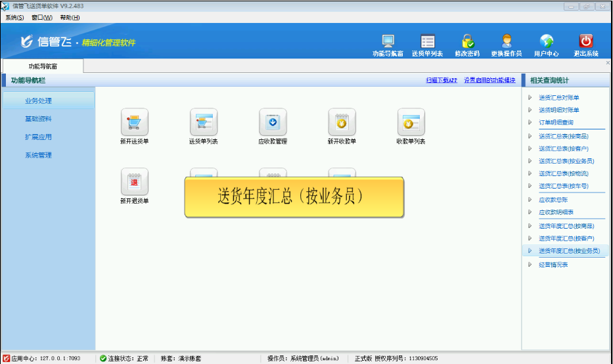613x364 pixels.
Task: Select 系统管理 in the navigation sidebar
Action: pyautogui.click(x=38, y=155)
